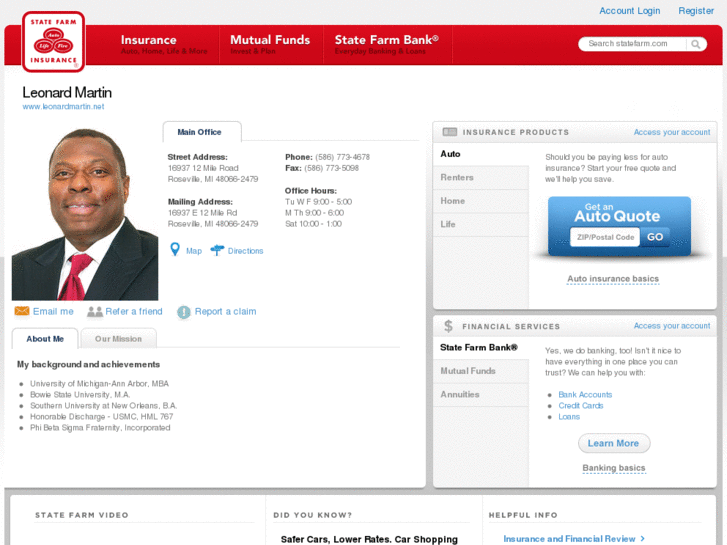Focus the Search statefarm.com field
The width and height of the screenshot is (727, 545).
click(x=632, y=44)
